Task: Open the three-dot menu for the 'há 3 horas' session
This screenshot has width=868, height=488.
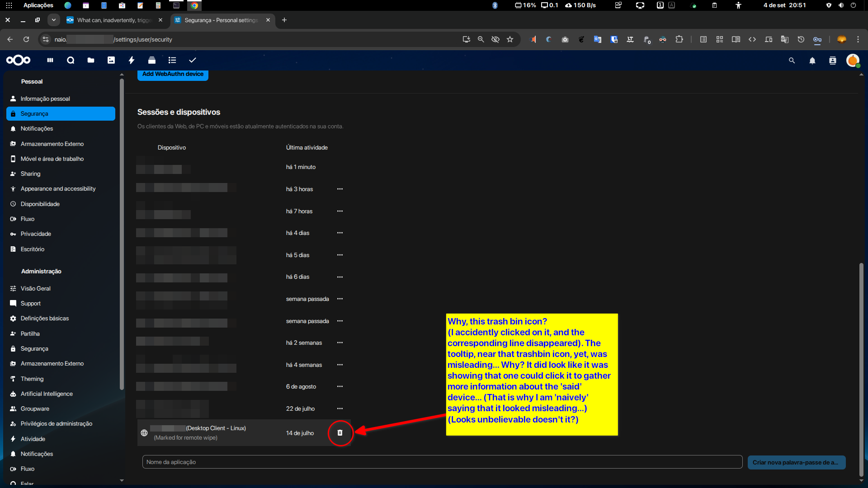Action: (340, 189)
